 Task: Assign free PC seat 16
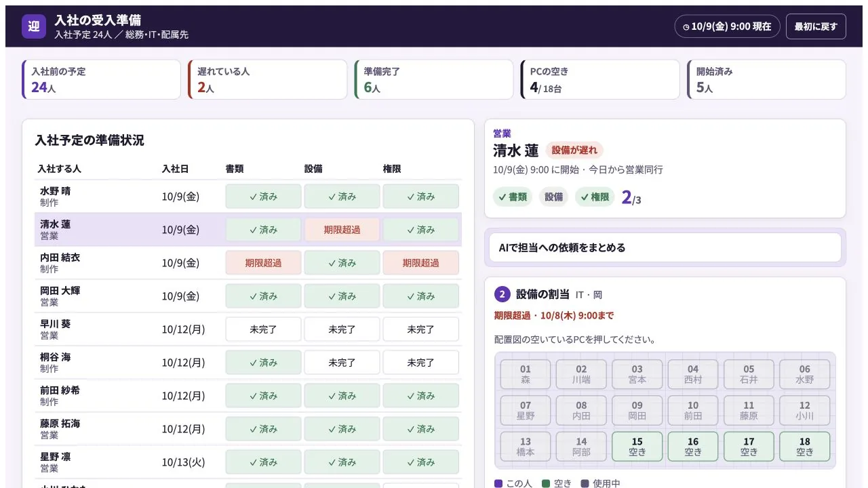coord(693,447)
